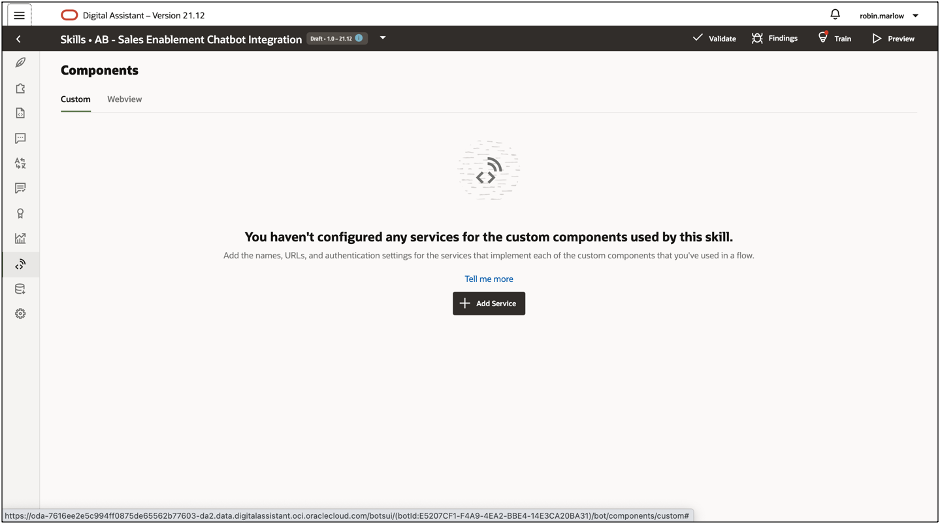Open the Intents feather icon in sidebar
Image resolution: width=940 pixels, height=524 pixels.
(x=20, y=63)
